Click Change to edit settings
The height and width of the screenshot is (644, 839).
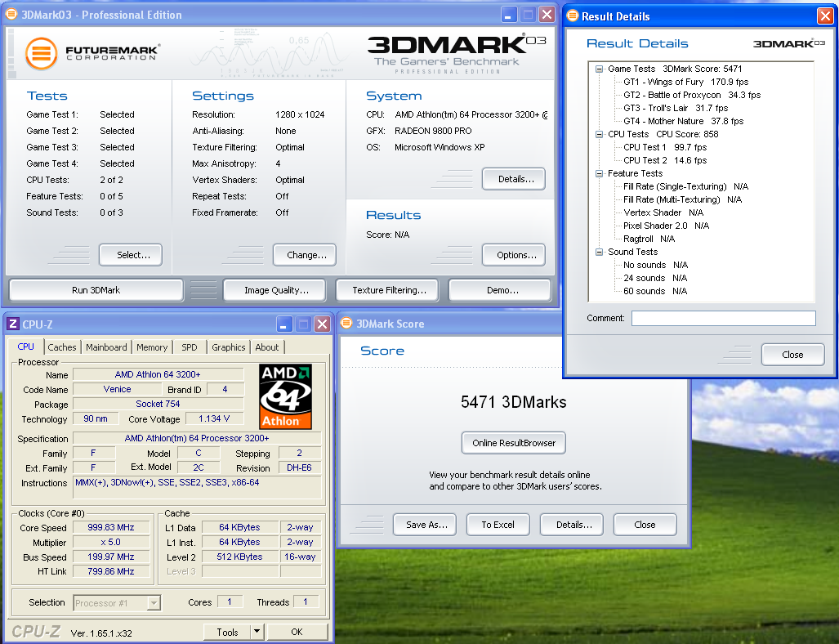305,255
